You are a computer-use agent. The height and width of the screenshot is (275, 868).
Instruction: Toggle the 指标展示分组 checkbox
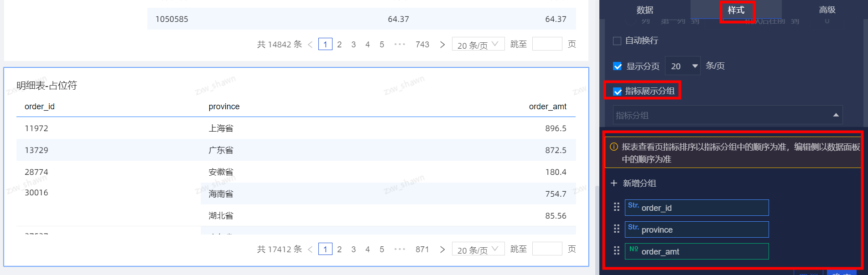618,92
